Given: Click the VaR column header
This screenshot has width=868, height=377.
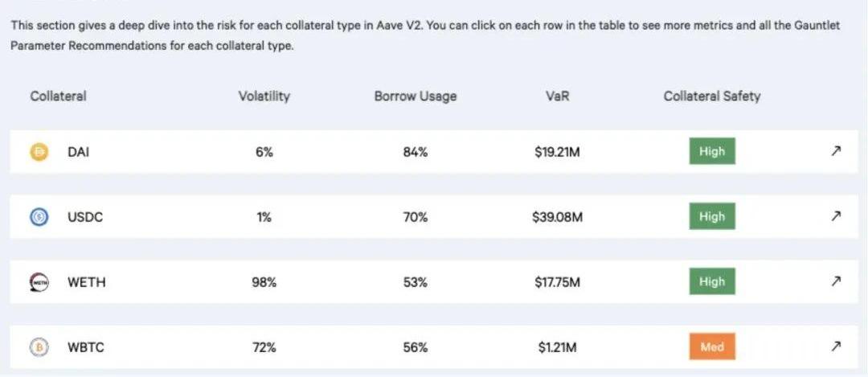Looking at the screenshot, I should coord(557,96).
